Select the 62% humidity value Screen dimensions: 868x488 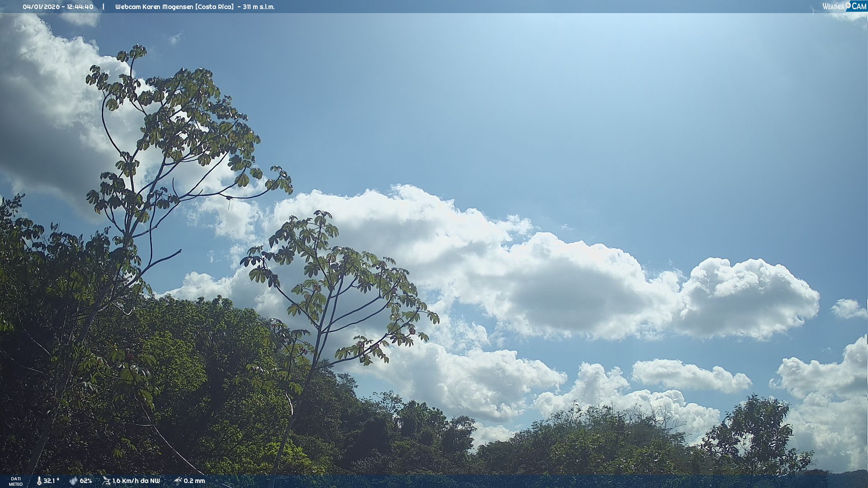(x=86, y=481)
